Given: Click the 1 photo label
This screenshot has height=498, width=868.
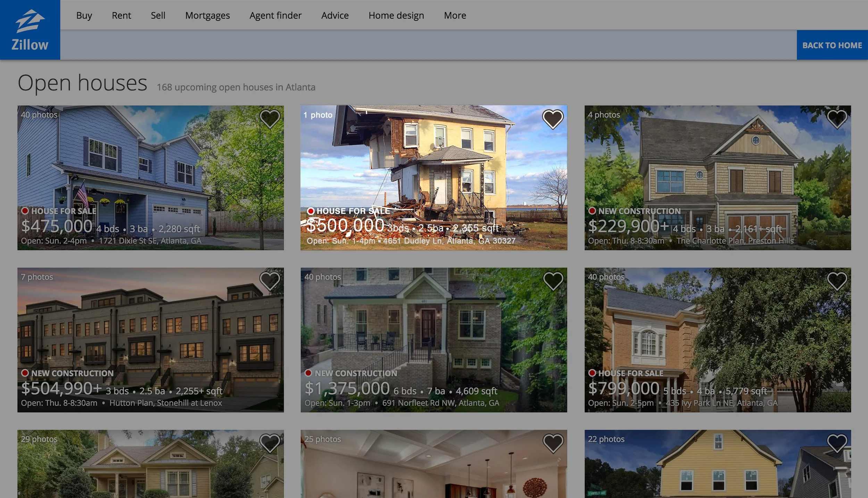Looking at the screenshot, I should coord(318,115).
